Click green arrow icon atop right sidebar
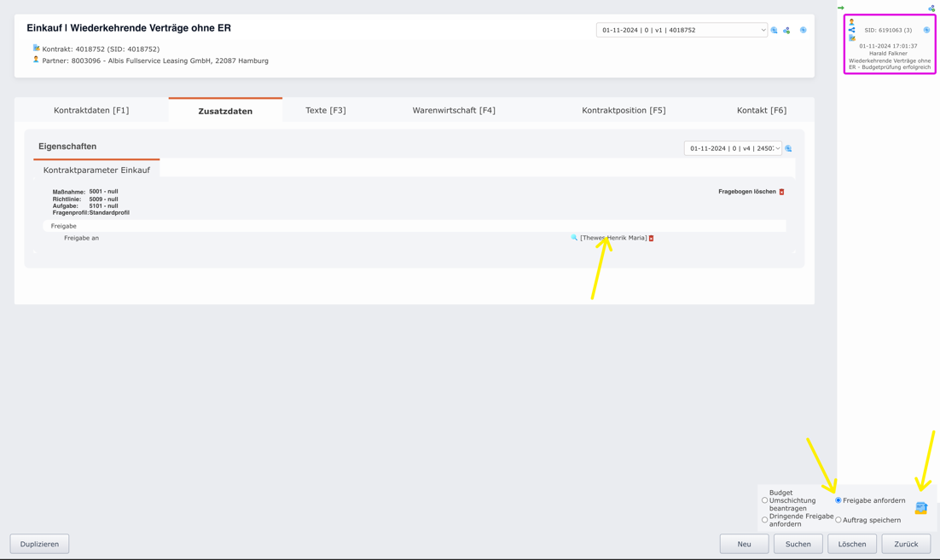Viewport: 940px width, 560px height. pyautogui.click(x=841, y=8)
